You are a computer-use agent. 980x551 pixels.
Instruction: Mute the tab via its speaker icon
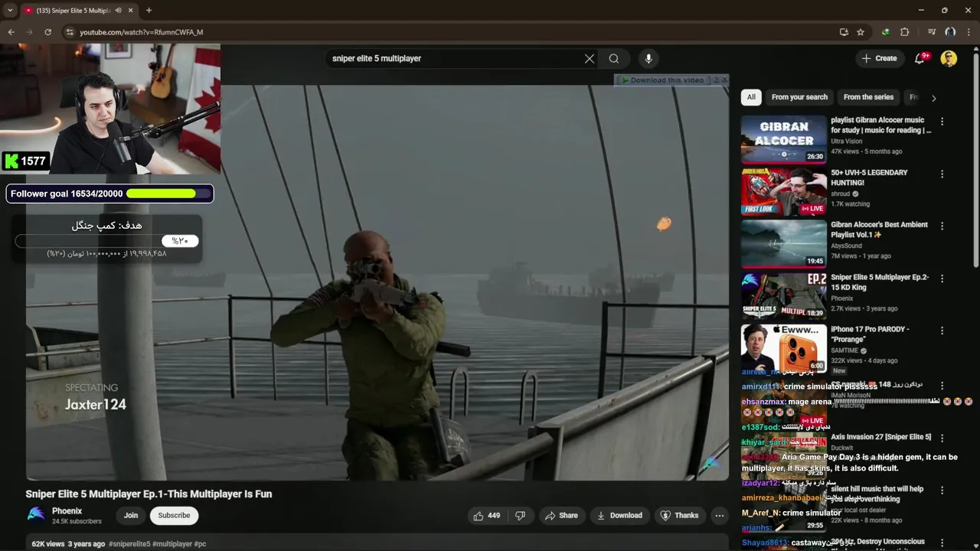[119, 11]
